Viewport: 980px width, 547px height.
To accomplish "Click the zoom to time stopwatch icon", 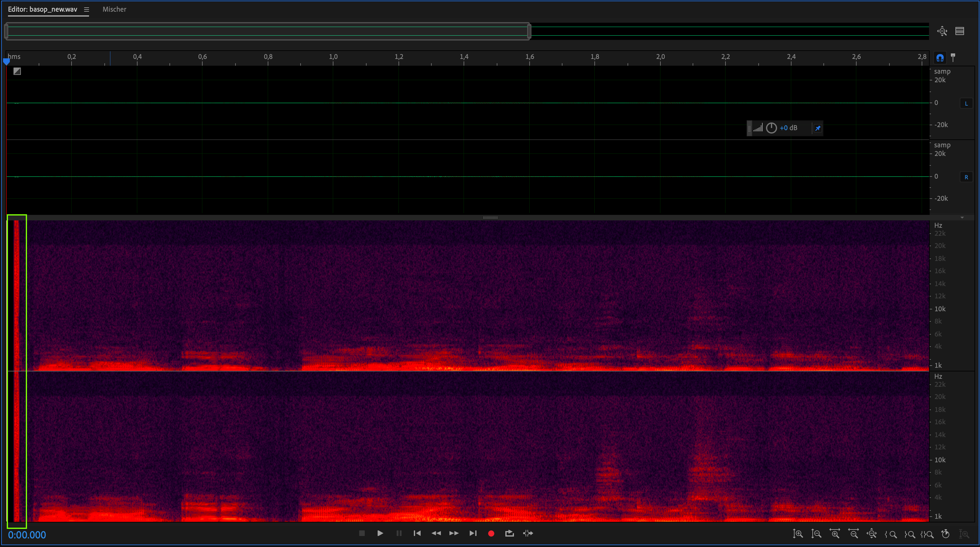I will pos(945,534).
